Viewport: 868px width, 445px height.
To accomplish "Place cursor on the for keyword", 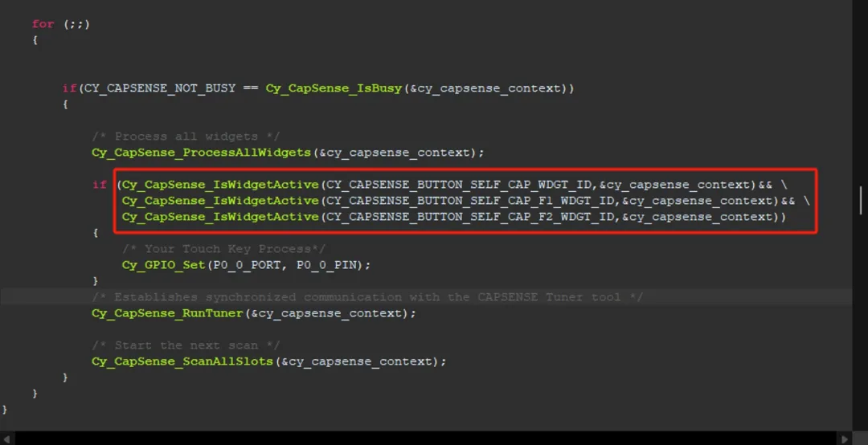I will pos(43,24).
